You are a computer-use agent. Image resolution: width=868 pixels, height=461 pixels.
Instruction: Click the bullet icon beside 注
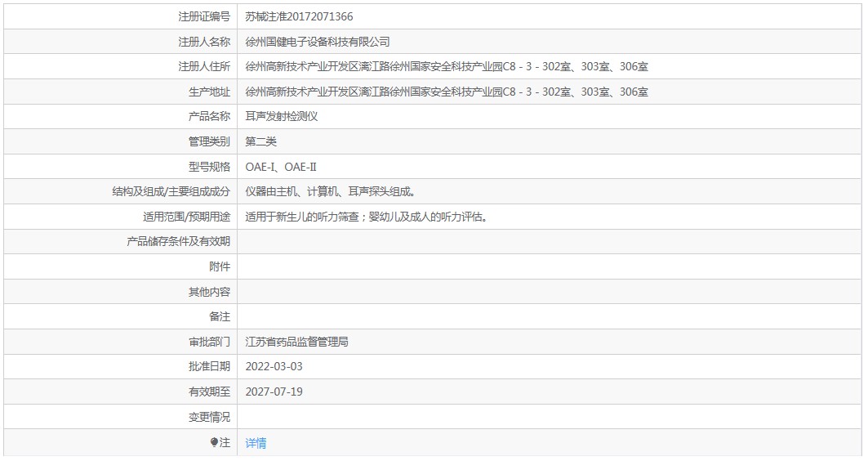214,442
